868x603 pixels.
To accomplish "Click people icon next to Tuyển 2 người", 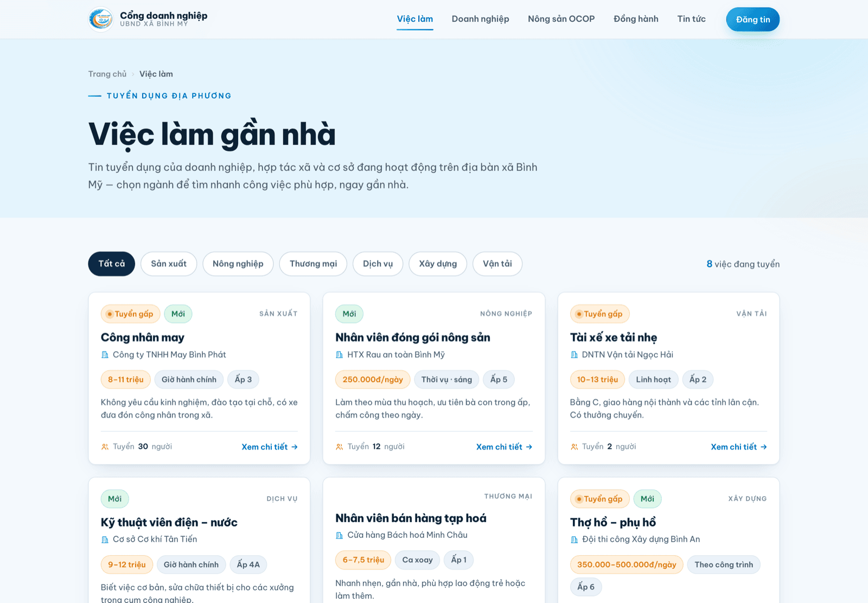I will pos(575,447).
